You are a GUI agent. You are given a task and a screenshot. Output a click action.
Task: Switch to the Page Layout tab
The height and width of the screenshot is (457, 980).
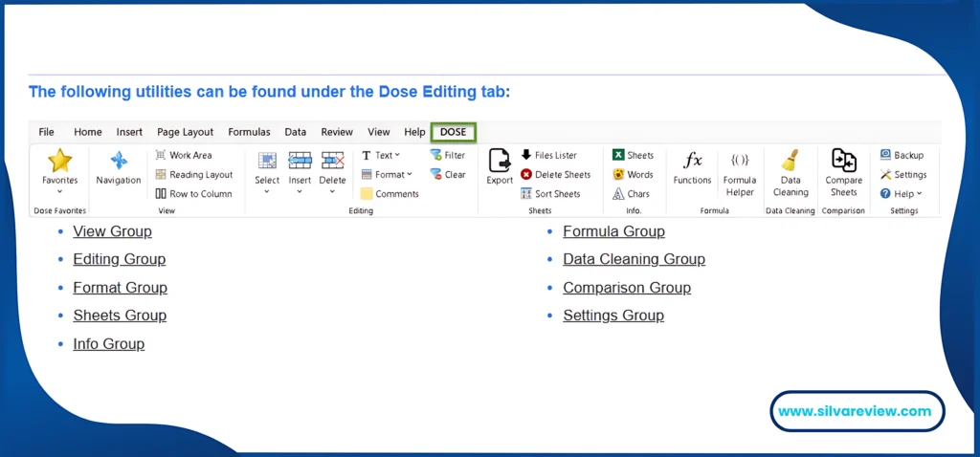pyautogui.click(x=186, y=132)
